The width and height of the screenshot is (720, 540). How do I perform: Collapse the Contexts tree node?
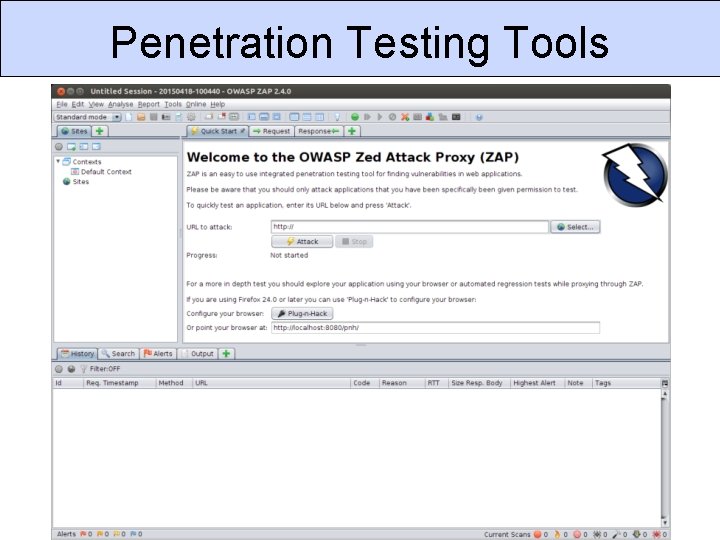tap(58, 161)
